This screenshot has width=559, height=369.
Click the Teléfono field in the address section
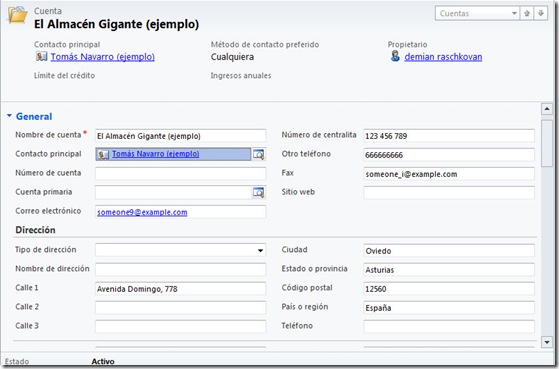[x=449, y=326]
